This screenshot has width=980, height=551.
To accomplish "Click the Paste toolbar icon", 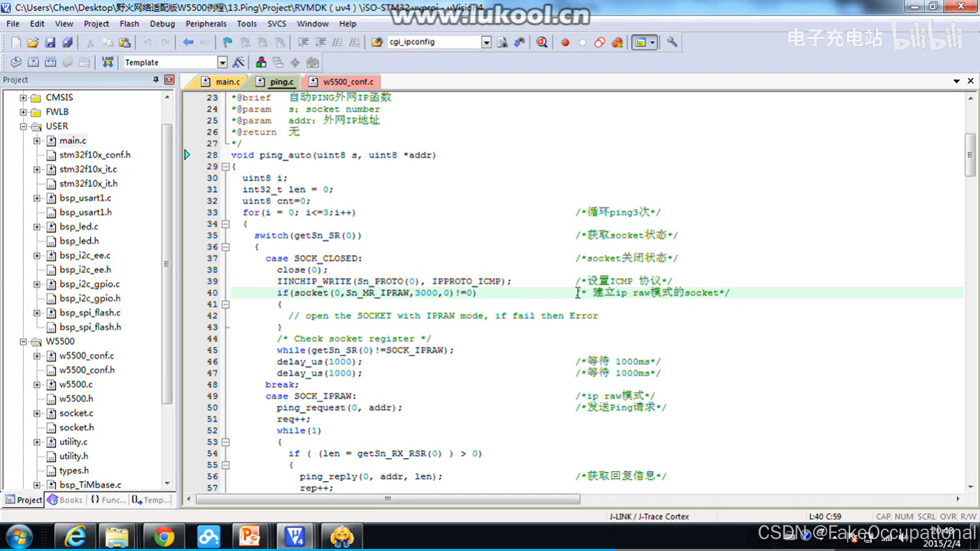I will pyautogui.click(x=125, y=43).
